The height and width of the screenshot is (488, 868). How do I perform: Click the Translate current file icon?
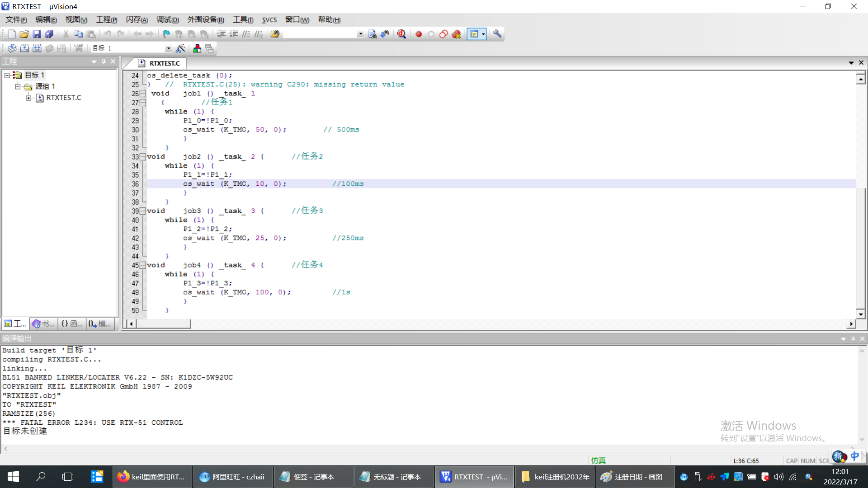(x=12, y=48)
